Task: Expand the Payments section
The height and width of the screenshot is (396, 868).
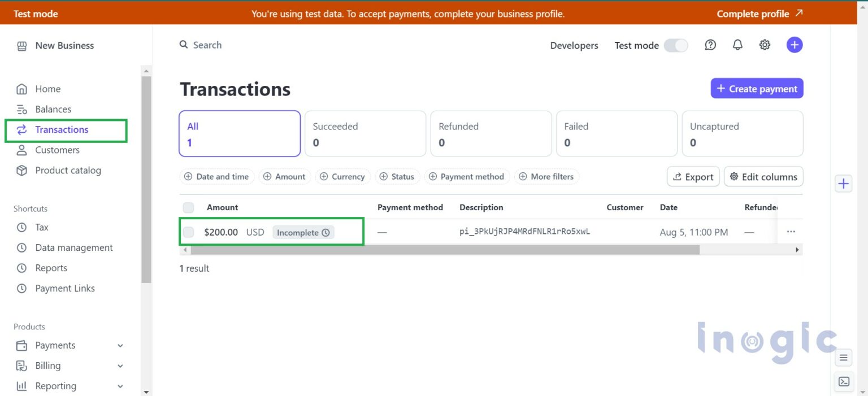Action: 119,345
